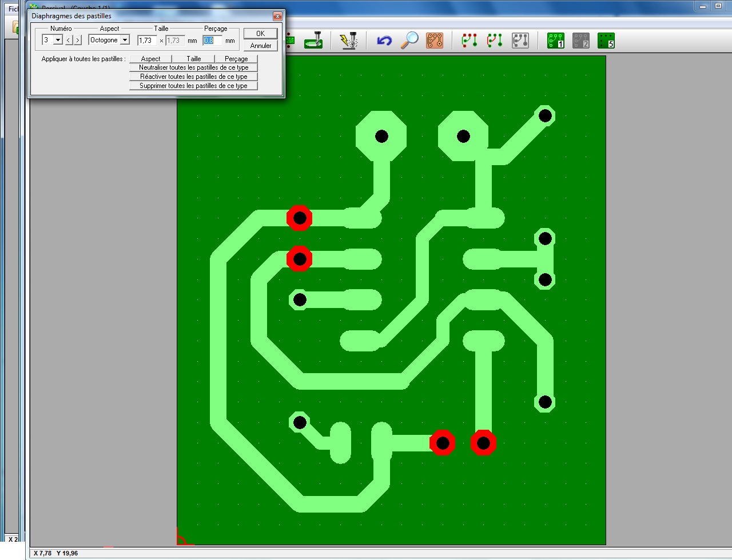
Task: Click the blue undo arrow icon
Action: pos(384,41)
